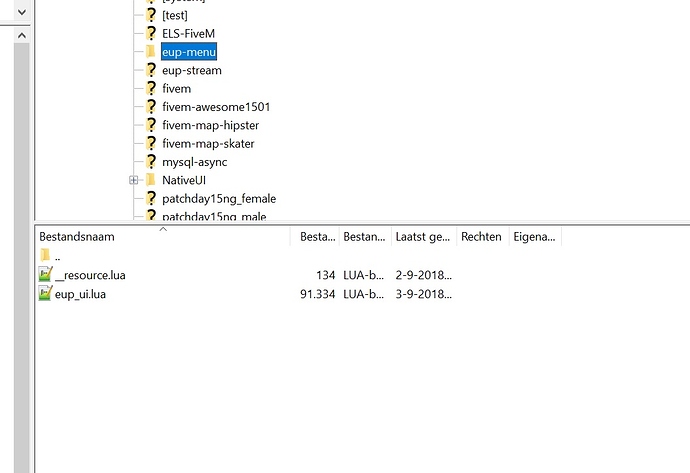
Task: Sort by the Laatst ge... column header
Action: point(424,237)
